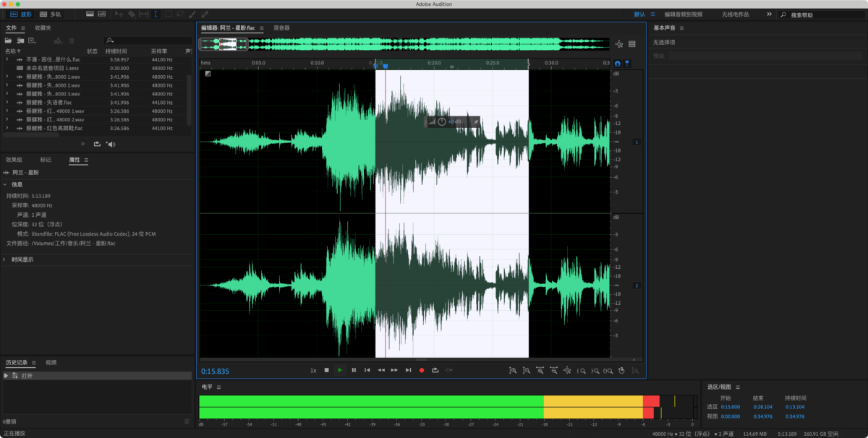Expand 蔡健雅 - 红色高跟鞋.flac row
Image resolution: width=868 pixels, height=438 pixels.
click(x=7, y=129)
